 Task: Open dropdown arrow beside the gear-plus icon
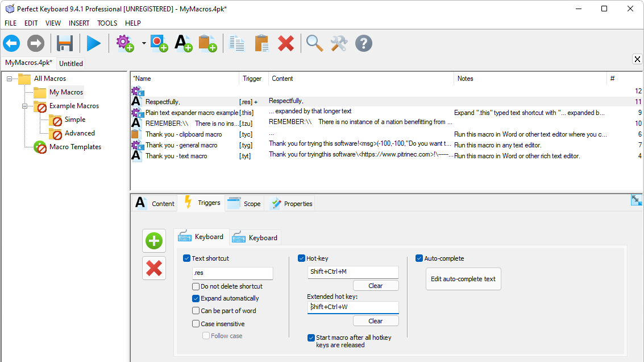click(x=144, y=43)
